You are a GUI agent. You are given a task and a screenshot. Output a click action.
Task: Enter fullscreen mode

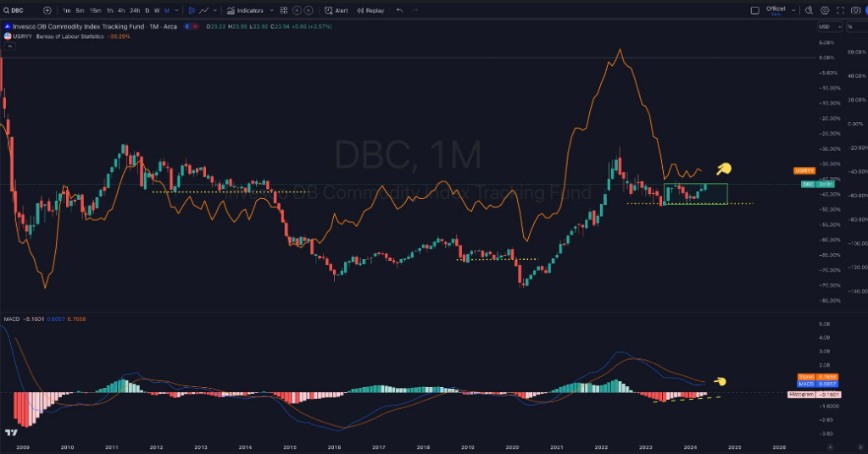tap(840, 10)
